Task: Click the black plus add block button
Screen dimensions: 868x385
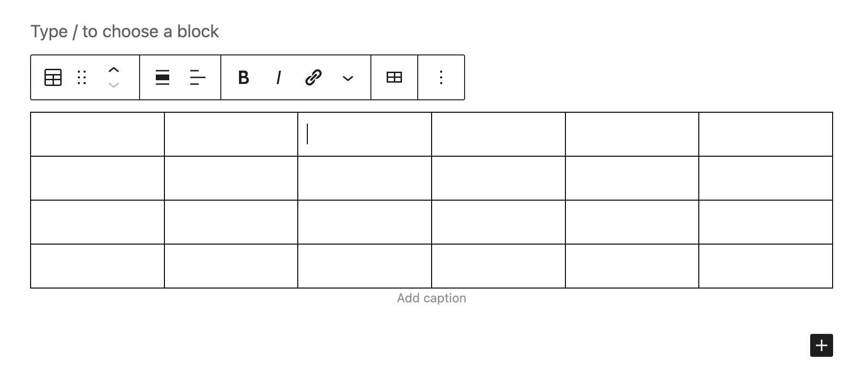Action: click(822, 345)
